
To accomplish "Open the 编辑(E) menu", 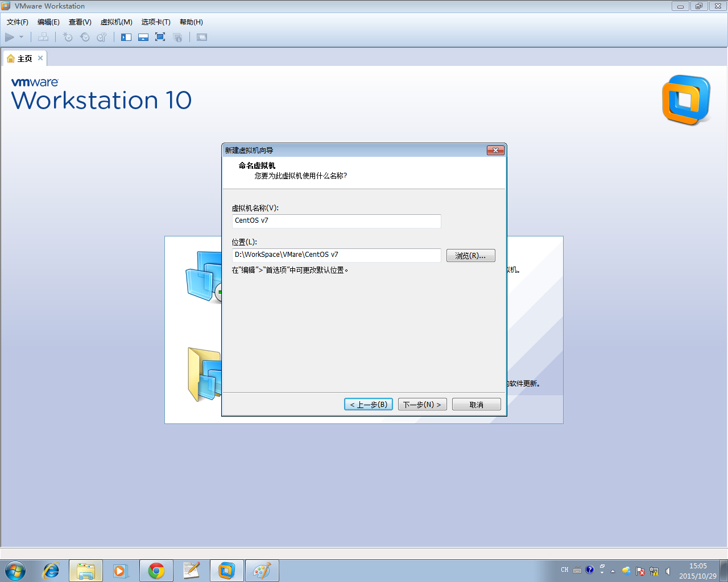I will (48, 22).
